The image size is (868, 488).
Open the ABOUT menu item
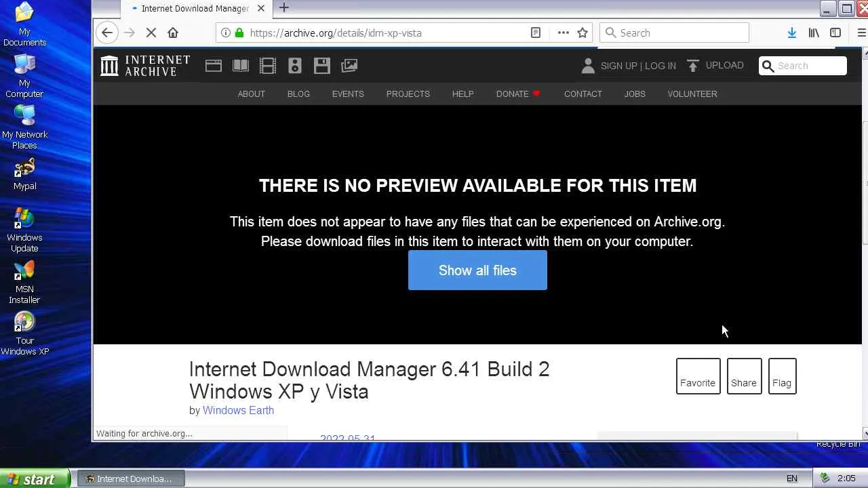(x=252, y=94)
